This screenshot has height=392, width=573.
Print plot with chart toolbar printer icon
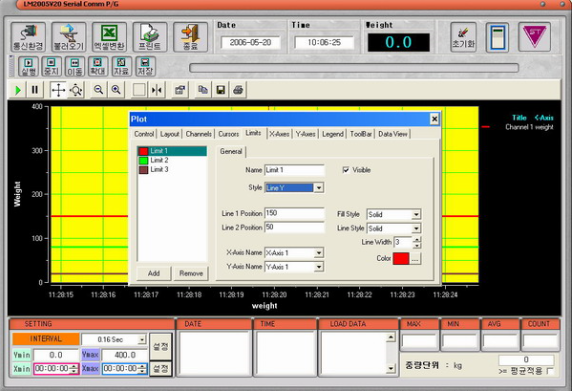(238, 90)
